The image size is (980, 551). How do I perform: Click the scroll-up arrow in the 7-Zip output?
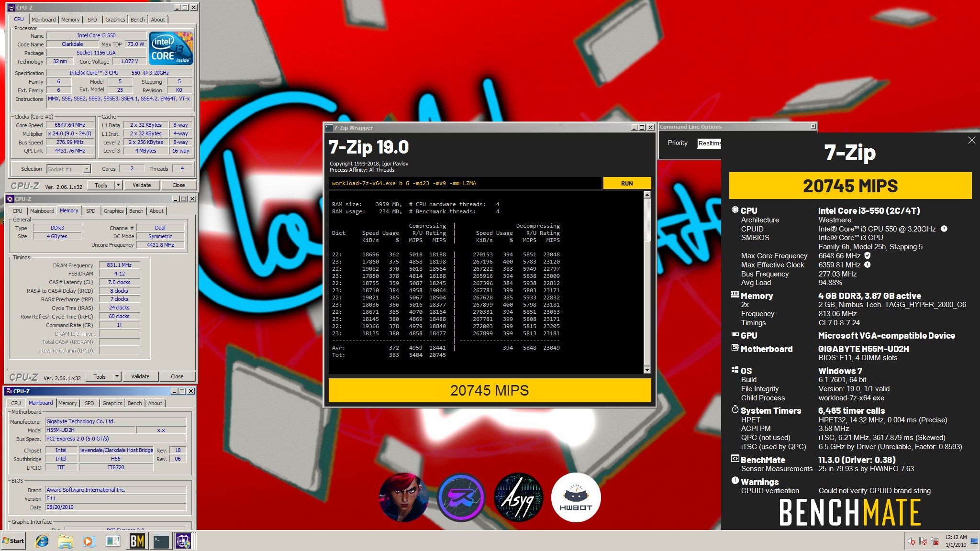[647, 195]
